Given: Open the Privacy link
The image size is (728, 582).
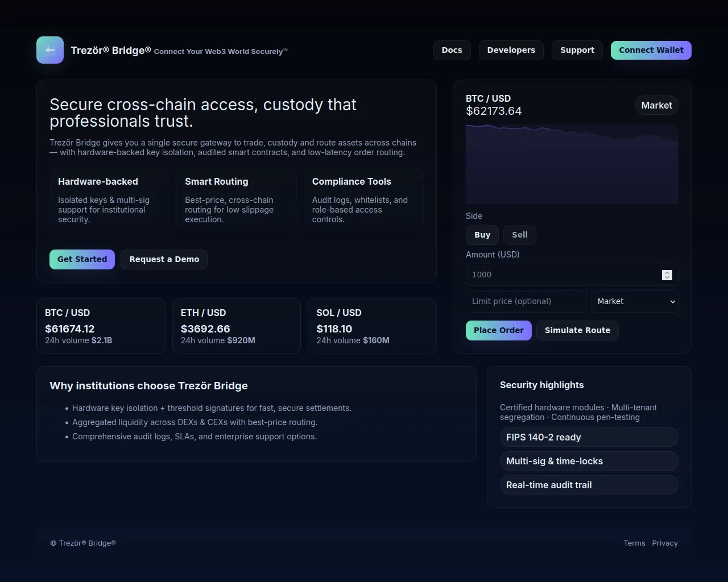Looking at the screenshot, I should click(x=665, y=543).
